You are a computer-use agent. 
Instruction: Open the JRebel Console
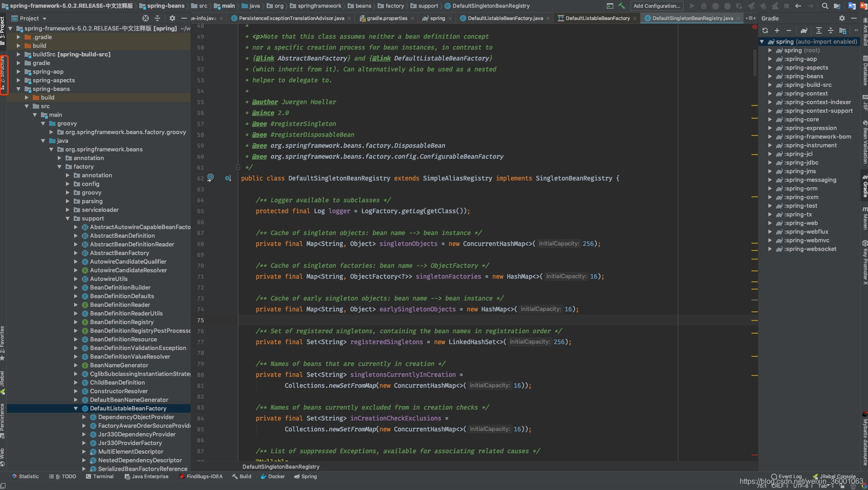tap(834, 476)
